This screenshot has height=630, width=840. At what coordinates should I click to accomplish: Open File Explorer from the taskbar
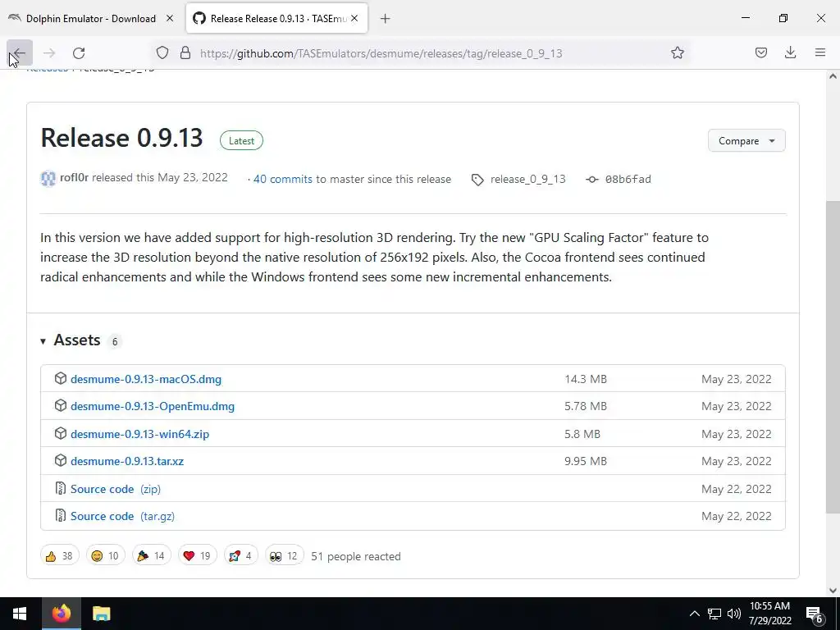coord(101,614)
